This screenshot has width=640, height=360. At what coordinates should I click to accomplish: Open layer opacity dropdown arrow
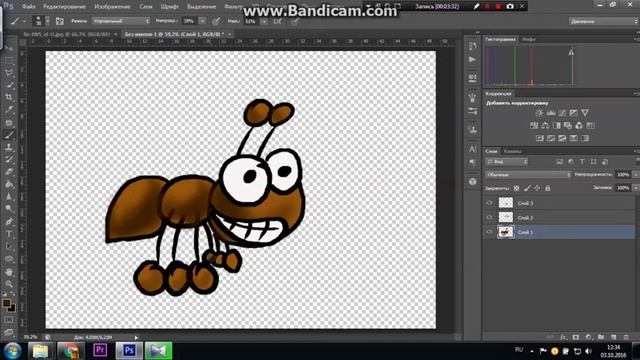coord(635,175)
